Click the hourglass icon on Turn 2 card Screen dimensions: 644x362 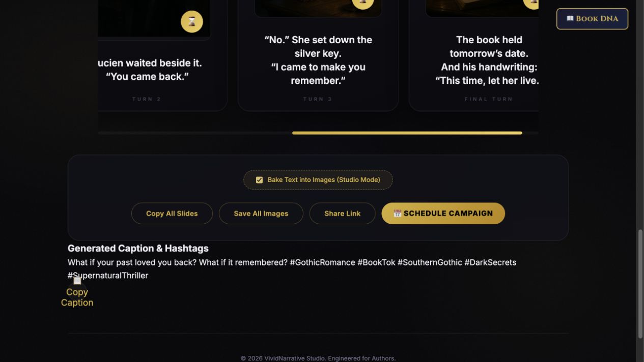click(x=192, y=21)
